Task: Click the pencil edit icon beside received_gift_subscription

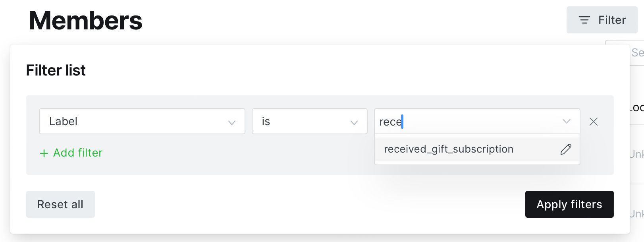Action: (x=566, y=149)
